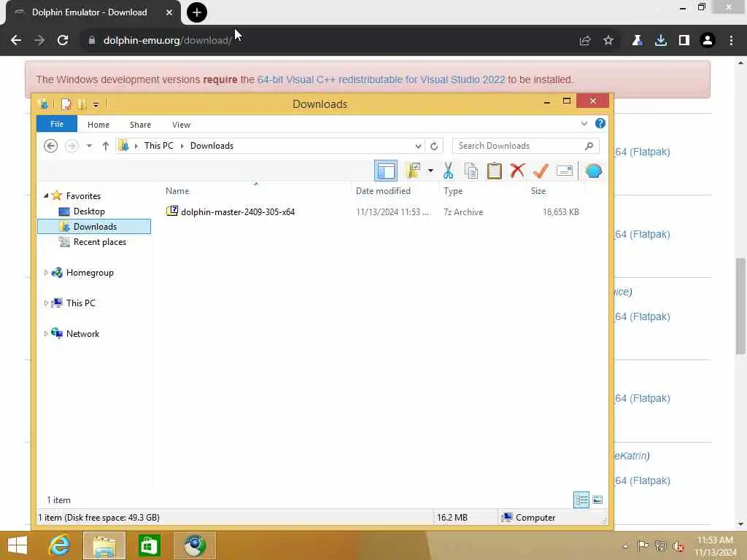Screen dimensions: 747x560
Task: Expand the ribbon with the chevron
Action: (x=584, y=124)
